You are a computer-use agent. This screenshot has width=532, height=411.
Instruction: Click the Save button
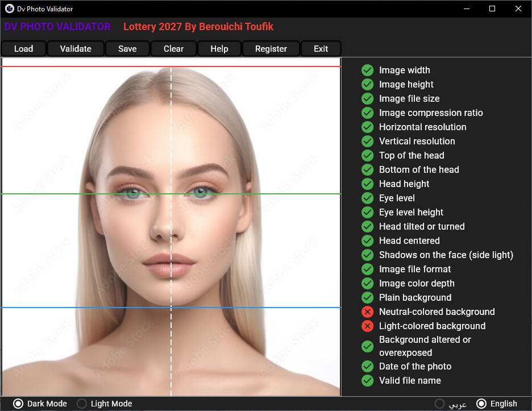(127, 49)
